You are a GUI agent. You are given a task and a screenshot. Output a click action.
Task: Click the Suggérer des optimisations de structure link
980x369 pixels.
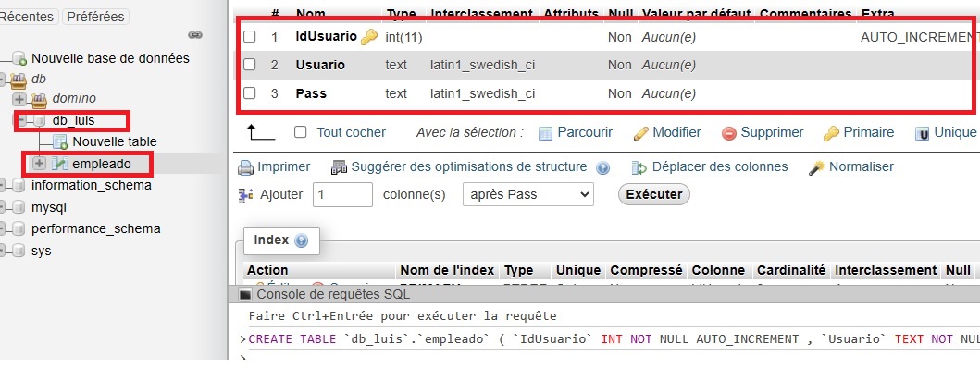pyautogui.click(x=469, y=166)
